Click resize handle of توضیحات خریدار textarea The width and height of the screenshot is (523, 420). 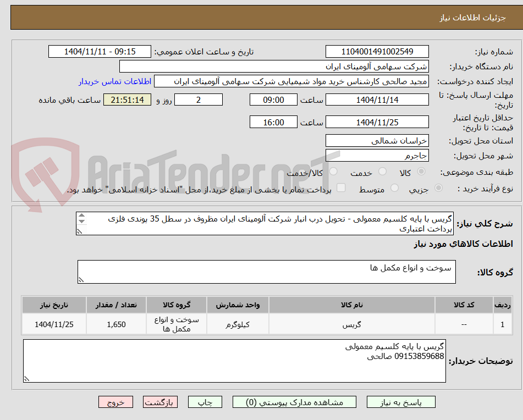(x=26, y=379)
